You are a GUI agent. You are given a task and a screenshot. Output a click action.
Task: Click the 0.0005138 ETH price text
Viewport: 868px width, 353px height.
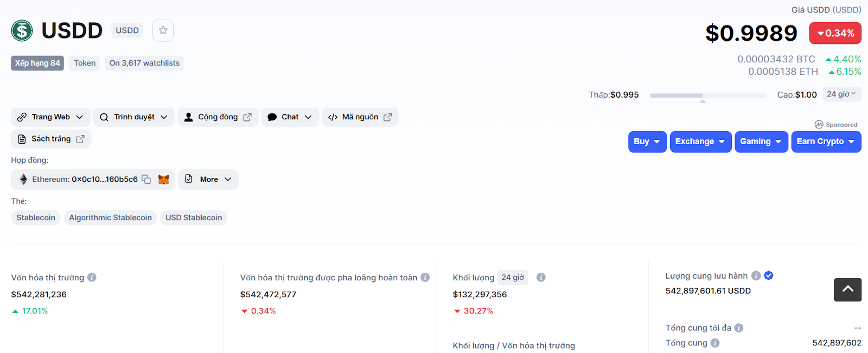click(783, 72)
